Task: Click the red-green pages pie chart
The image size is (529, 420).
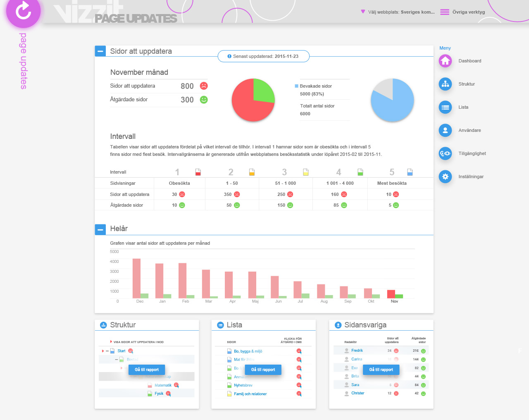Action: click(x=253, y=100)
